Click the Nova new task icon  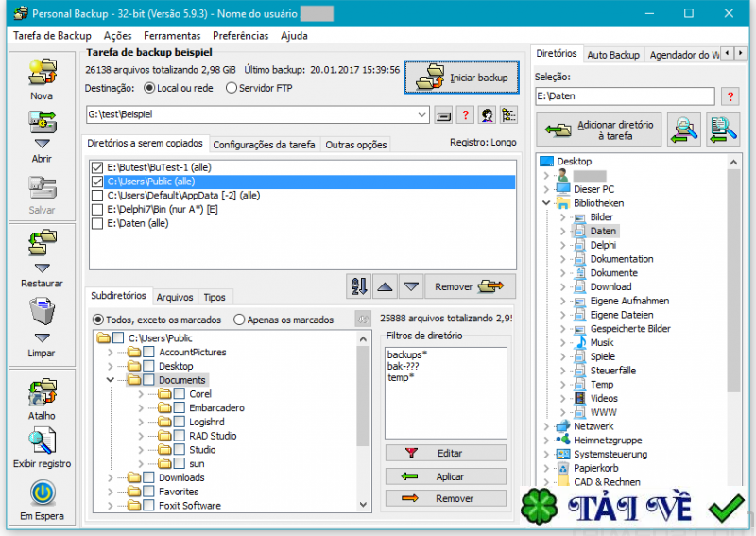42,72
